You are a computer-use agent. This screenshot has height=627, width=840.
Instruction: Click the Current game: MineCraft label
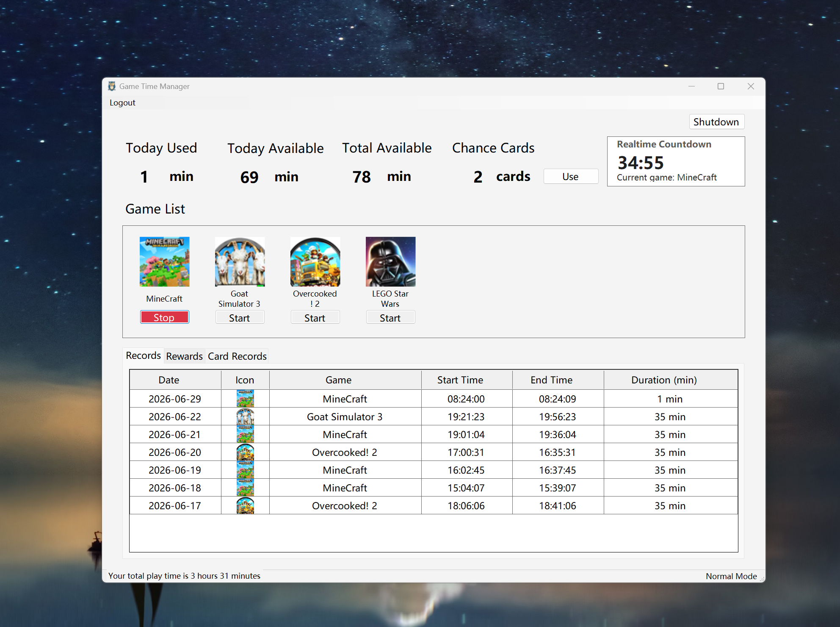point(667,178)
